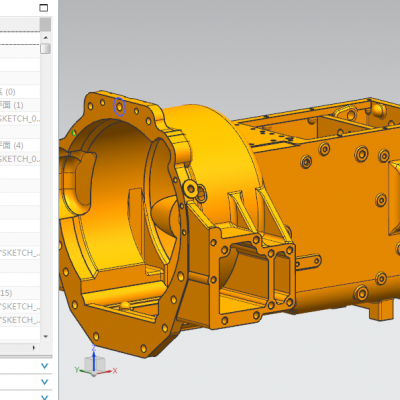The image size is (400, 400).
Task: Click the horizontal scroll right arrow under the tree
Action: pyautogui.click(x=34, y=348)
